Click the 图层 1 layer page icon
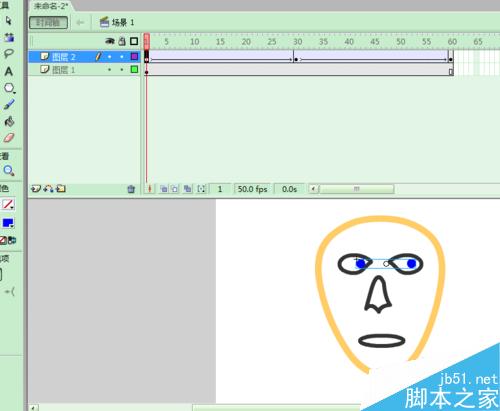This screenshot has width=500, height=411. (45, 69)
